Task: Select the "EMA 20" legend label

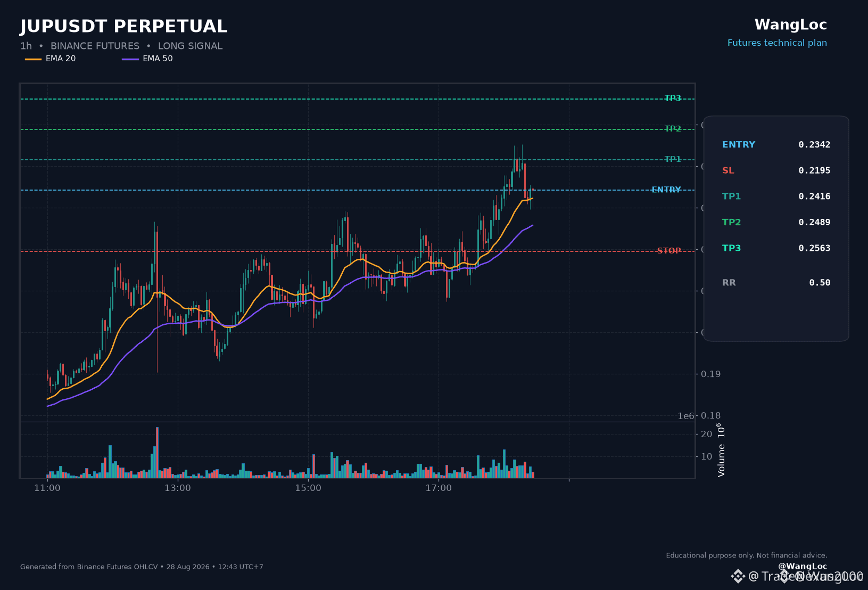Action: tap(61, 59)
